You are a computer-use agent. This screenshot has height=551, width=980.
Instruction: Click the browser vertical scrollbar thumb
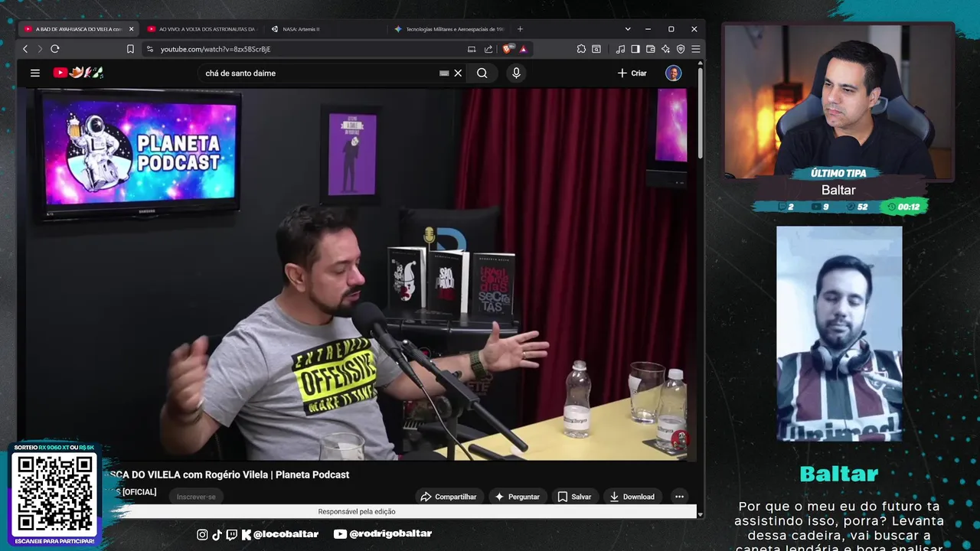click(700, 115)
